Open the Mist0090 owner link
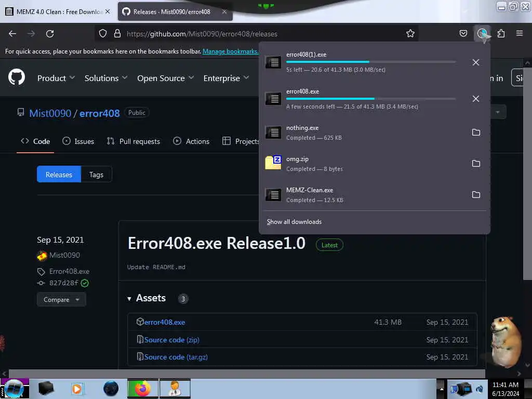Screen dimensions: 532x399 (x=50, y=113)
